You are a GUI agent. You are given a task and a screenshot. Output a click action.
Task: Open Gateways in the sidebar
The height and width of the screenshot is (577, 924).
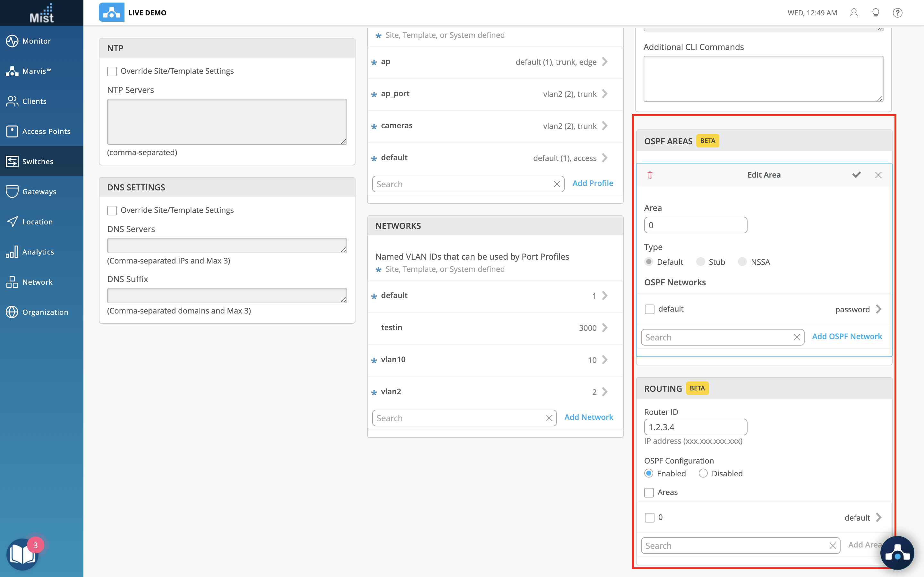[39, 192]
